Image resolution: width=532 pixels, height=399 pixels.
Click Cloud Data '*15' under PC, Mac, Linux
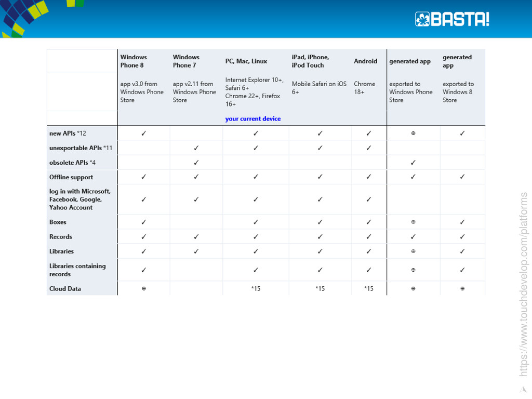[x=256, y=289]
